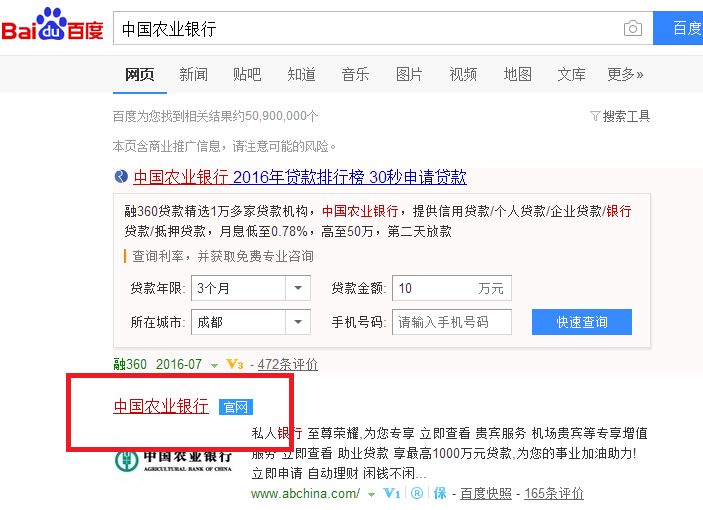Open the 所在城市 dropdown showing 成都
This screenshot has height=510, width=703.
298,322
